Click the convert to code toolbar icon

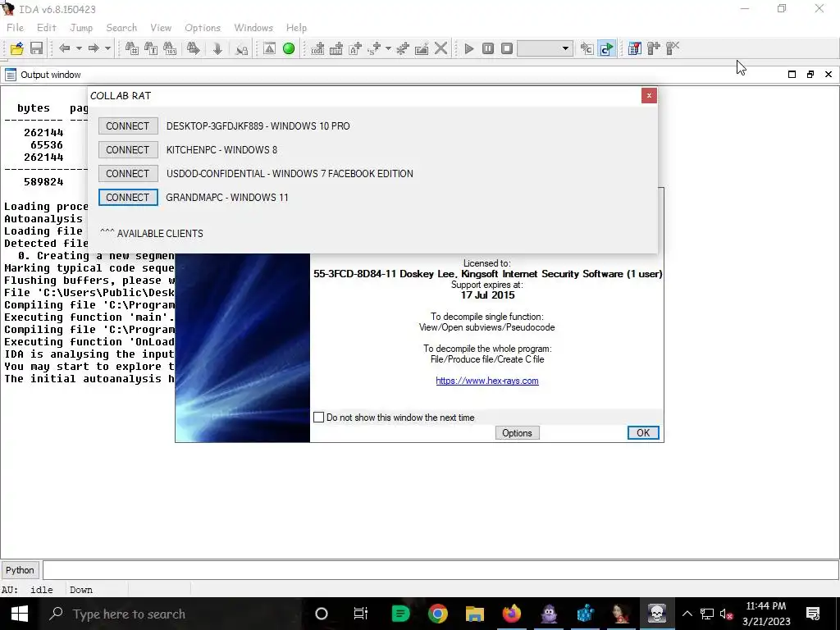pos(317,48)
